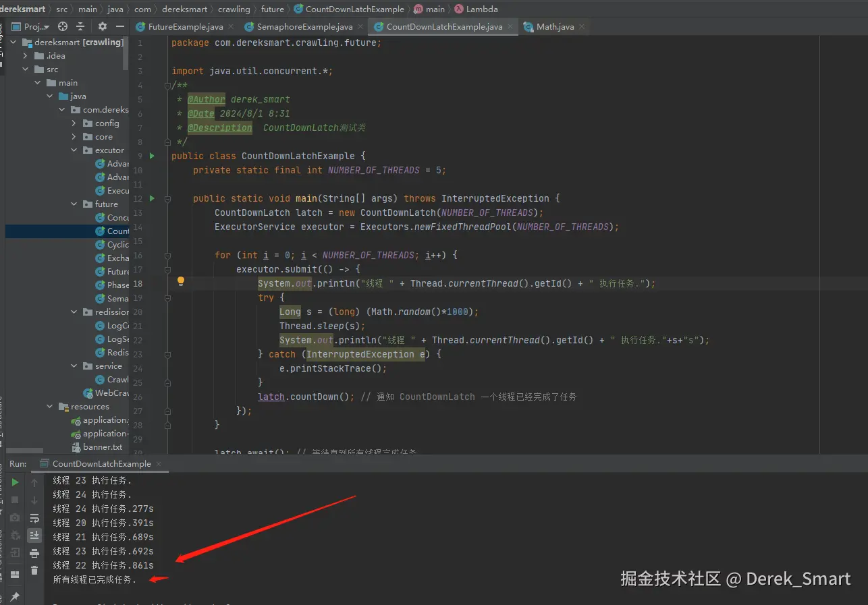Click the future breadcrumb in the navigation bar
Image resolution: width=868 pixels, height=605 pixels.
[273, 9]
